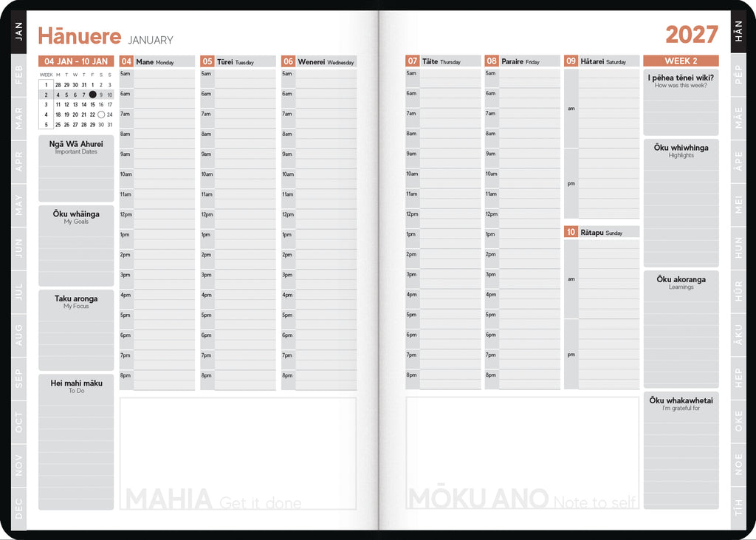
Task: Select the MAY tab on left edge
Action: pyautogui.click(x=18, y=205)
